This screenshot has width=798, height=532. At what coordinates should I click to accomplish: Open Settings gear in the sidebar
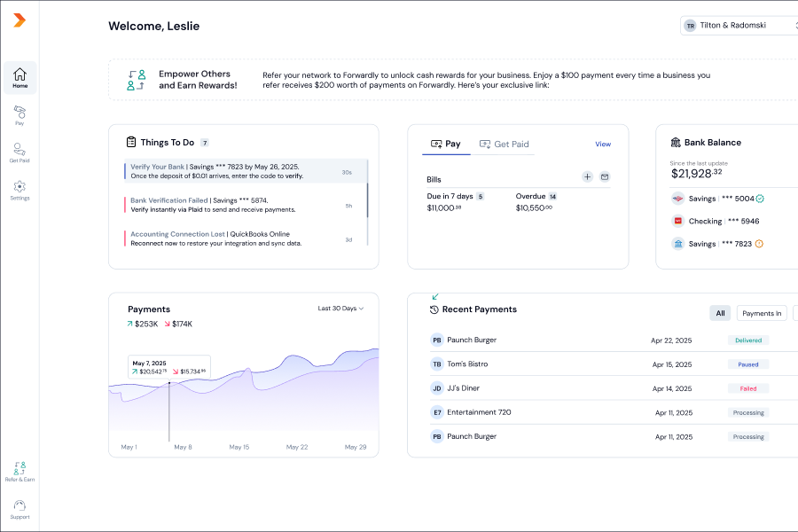coord(20,190)
